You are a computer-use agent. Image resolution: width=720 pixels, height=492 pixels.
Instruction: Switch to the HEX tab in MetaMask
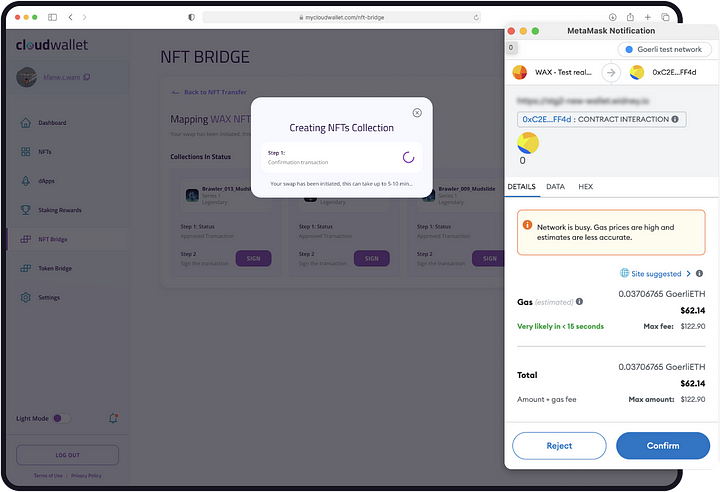pyautogui.click(x=585, y=187)
